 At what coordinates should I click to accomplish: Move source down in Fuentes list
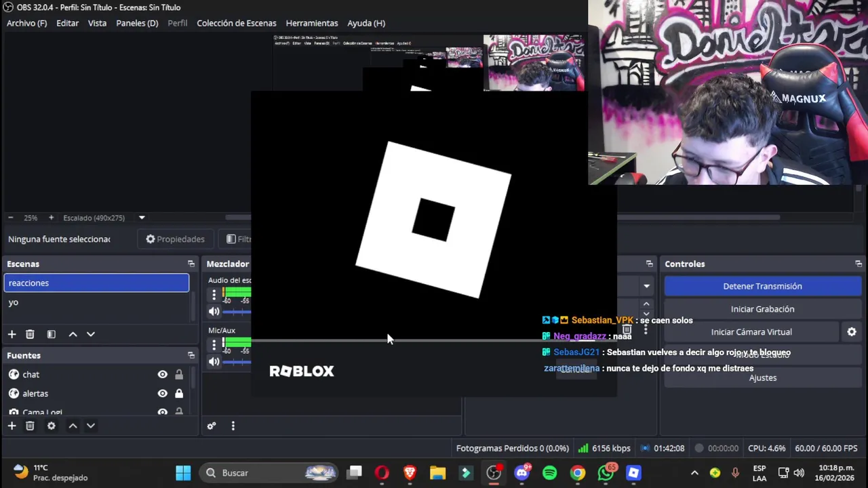click(x=90, y=426)
